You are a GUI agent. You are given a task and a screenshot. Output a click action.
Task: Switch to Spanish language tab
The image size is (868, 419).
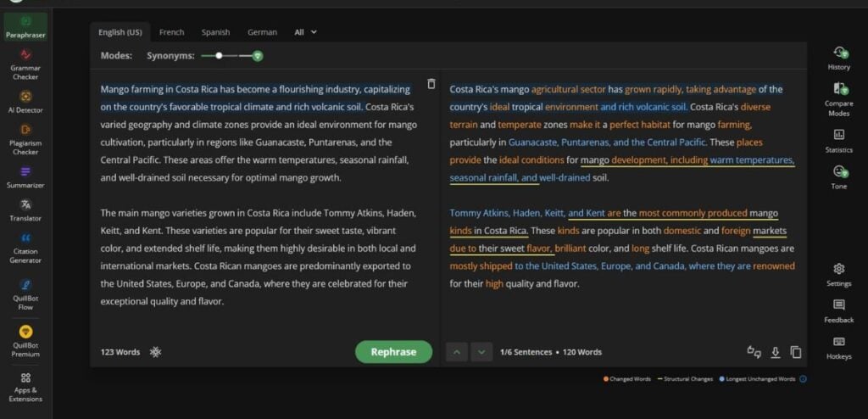[x=215, y=32]
